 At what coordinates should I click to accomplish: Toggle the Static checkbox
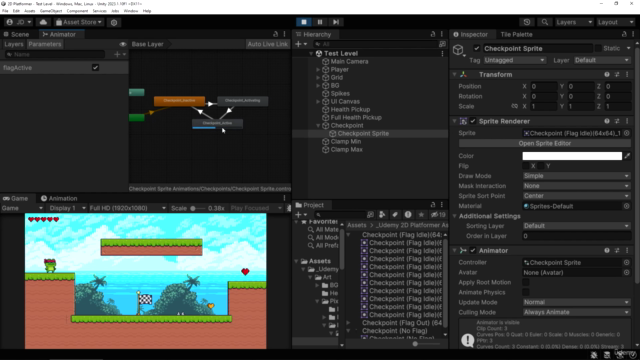[598, 48]
